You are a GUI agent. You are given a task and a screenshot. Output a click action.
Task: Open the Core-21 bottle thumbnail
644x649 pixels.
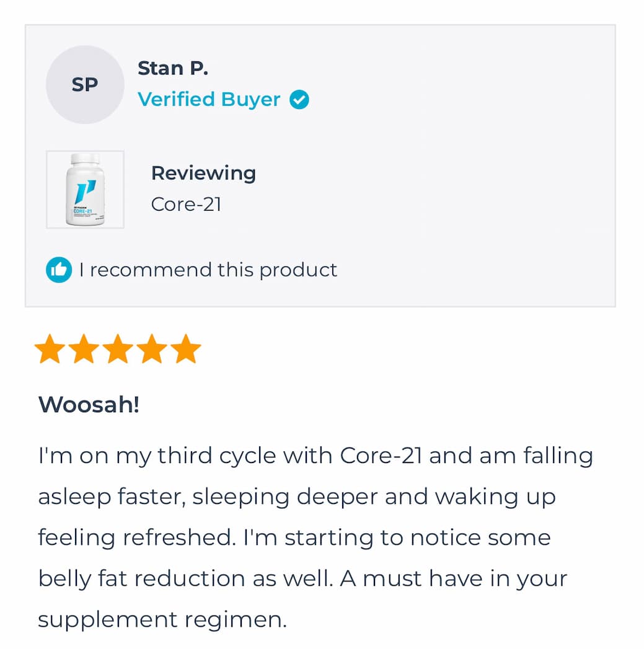[x=86, y=190]
